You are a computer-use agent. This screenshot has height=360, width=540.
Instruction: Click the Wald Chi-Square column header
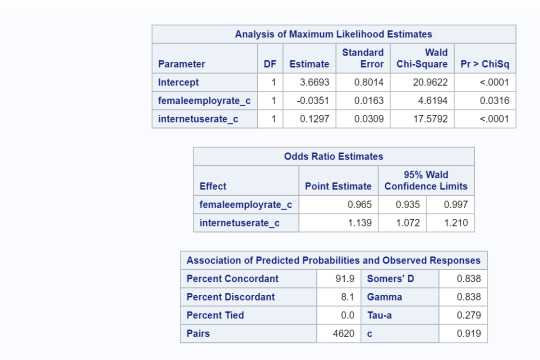(422, 58)
